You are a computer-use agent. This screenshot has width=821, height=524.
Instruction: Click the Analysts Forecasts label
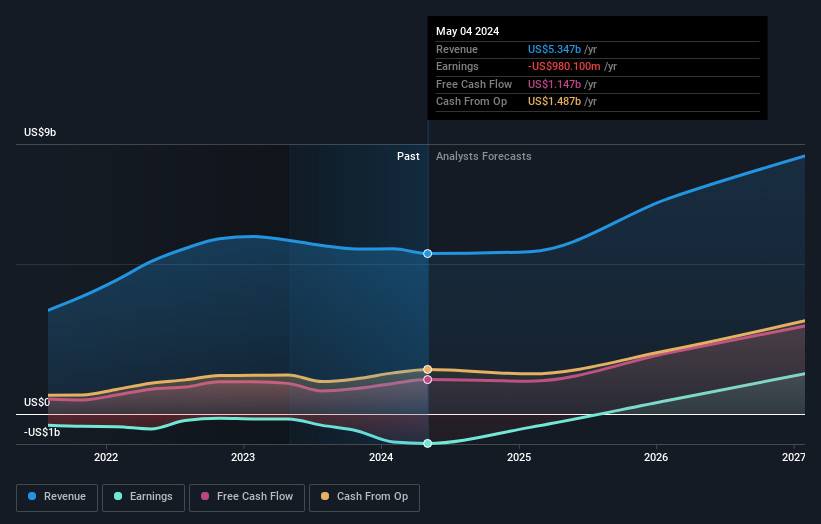(x=483, y=156)
